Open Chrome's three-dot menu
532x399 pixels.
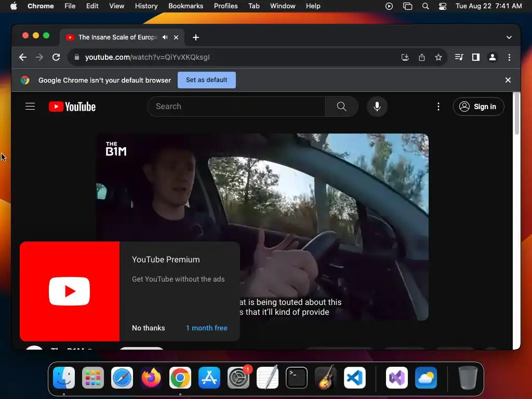pyautogui.click(x=509, y=57)
